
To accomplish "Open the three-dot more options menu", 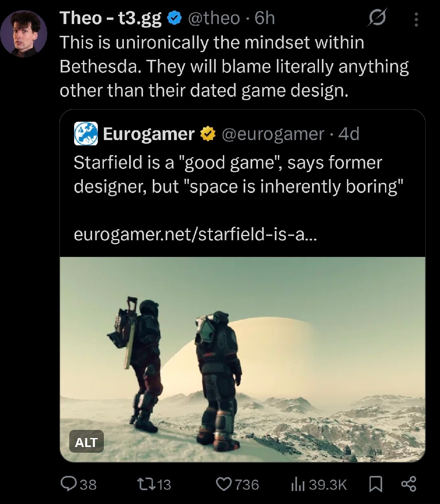I will (416, 19).
